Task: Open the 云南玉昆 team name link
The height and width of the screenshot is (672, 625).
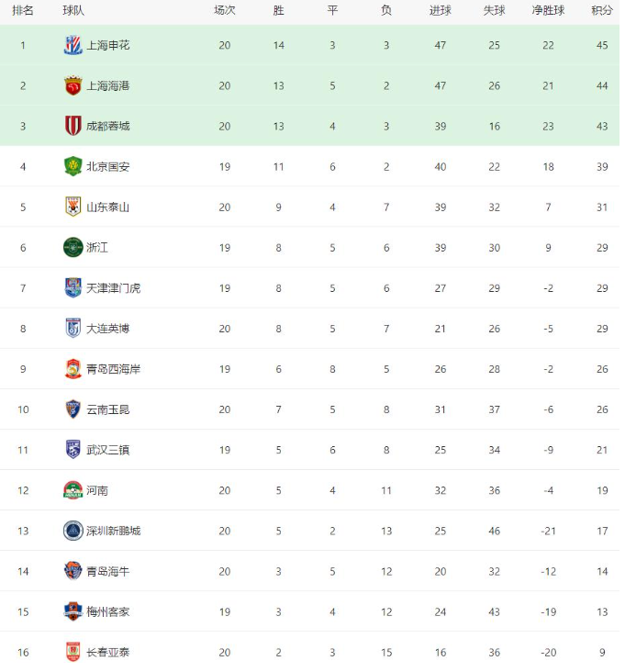Action: pyautogui.click(x=107, y=409)
